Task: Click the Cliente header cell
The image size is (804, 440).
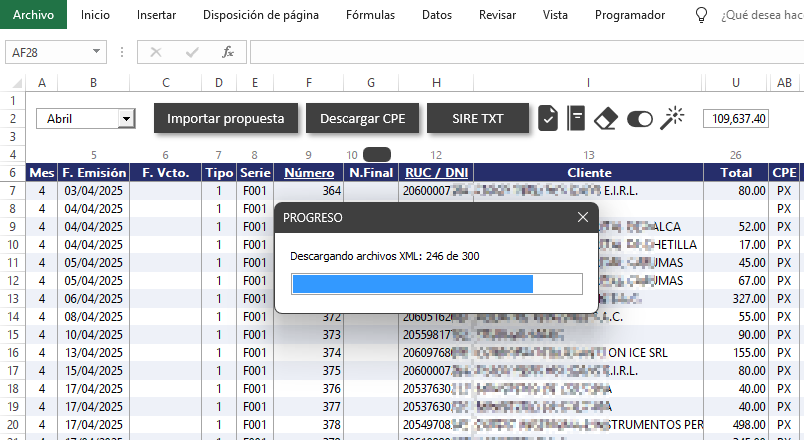Action: pos(589,173)
